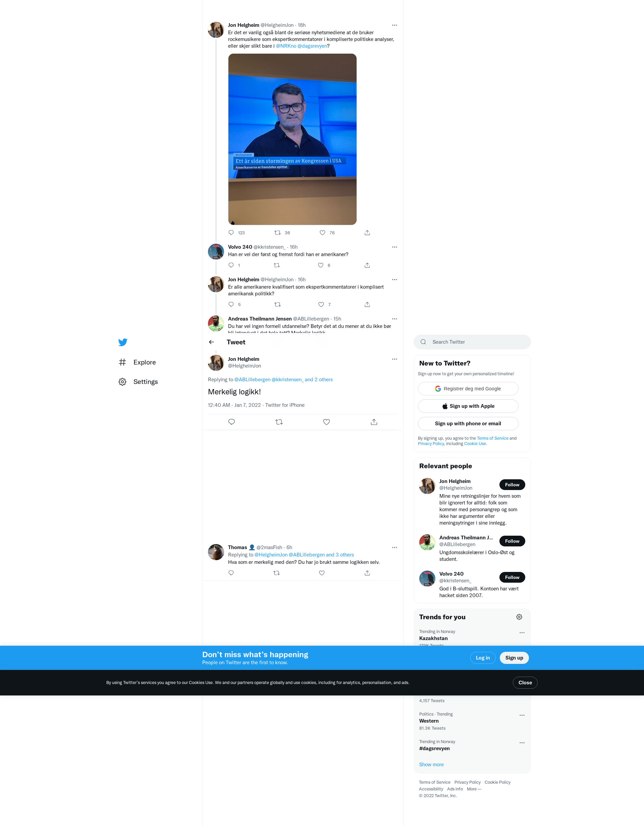The image size is (644, 826).
Task: Reply to the main "Merkelig logikk!" tweet
Action: 232,422
